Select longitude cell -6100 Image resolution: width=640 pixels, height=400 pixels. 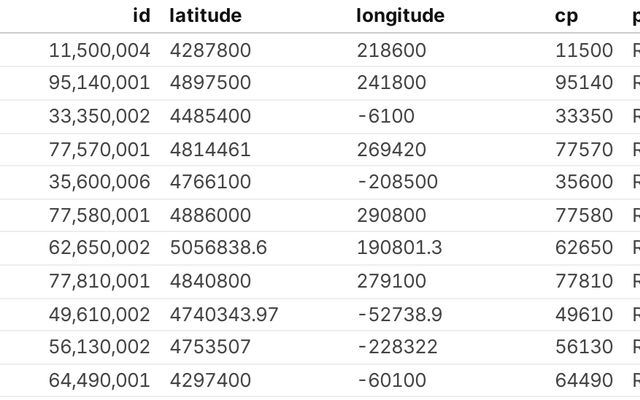click(385, 116)
